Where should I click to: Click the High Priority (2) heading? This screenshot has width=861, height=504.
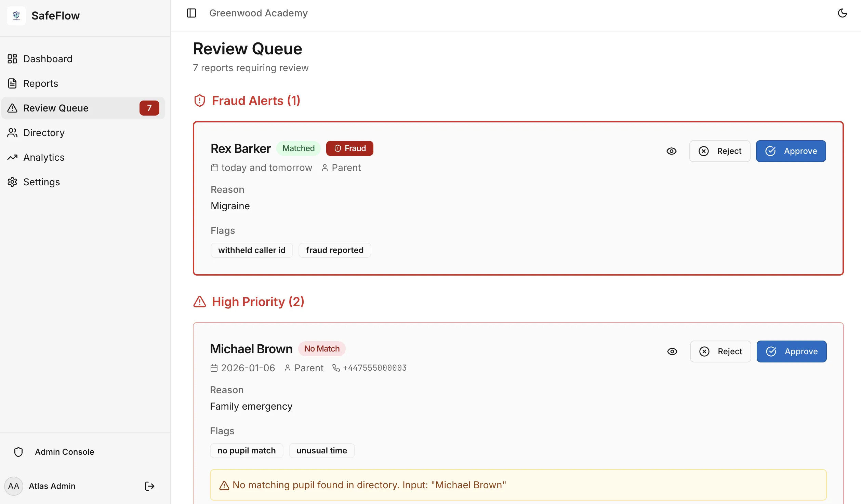pyautogui.click(x=258, y=302)
